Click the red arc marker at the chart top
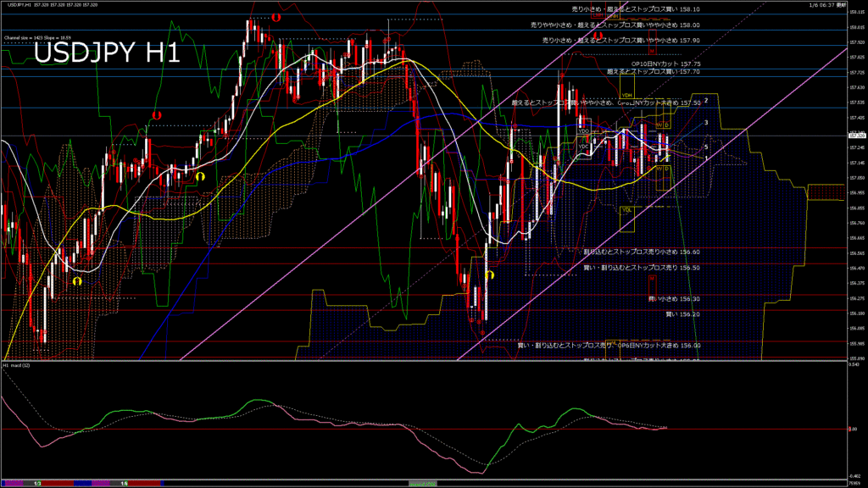The width and height of the screenshot is (868, 488). 277,17
